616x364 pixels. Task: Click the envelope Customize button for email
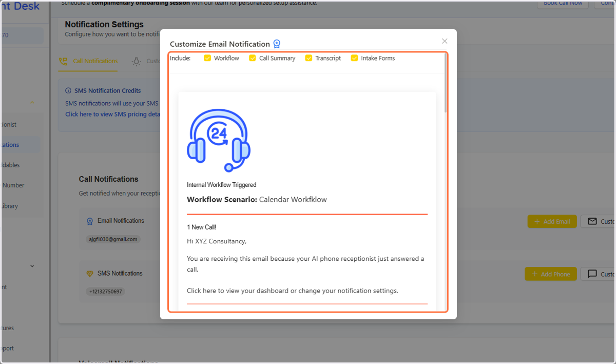coord(598,221)
